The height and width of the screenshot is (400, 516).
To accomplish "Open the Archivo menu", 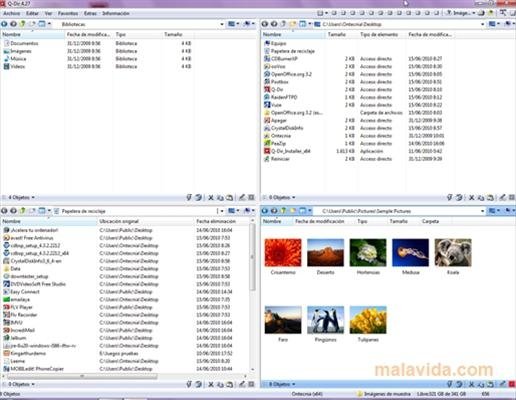I will coord(12,13).
